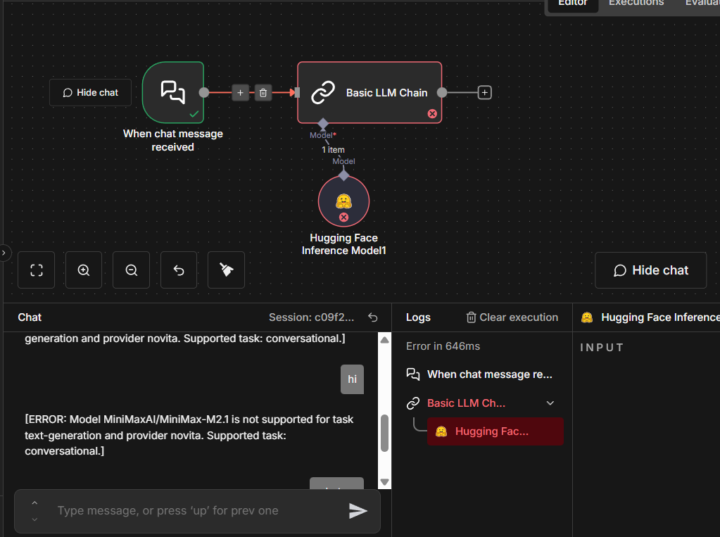720x537 pixels.
Task: Reset canvas zoom with the undo arrow icon
Action: pyautogui.click(x=179, y=270)
